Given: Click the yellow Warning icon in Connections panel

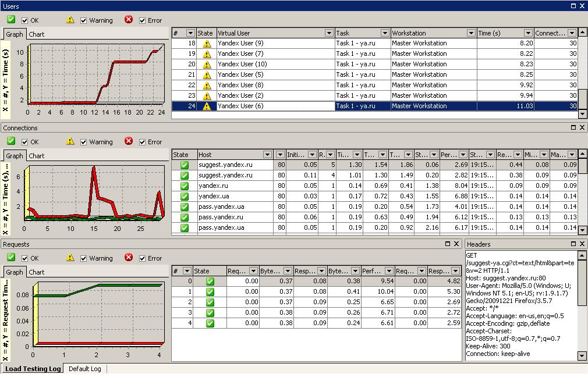Looking at the screenshot, I should [70, 141].
